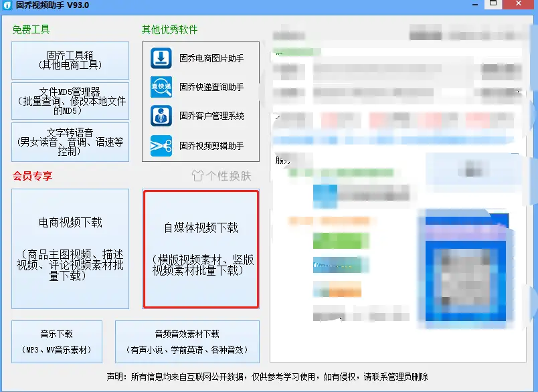Close the 固乔视频助手 window
The height and width of the screenshot is (392, 538).
coord(519,4)
